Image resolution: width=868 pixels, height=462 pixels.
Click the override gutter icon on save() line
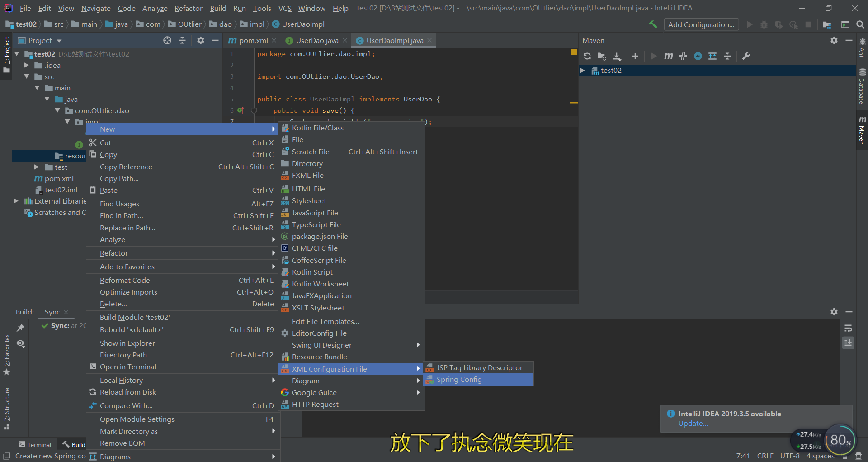point(241,110)
